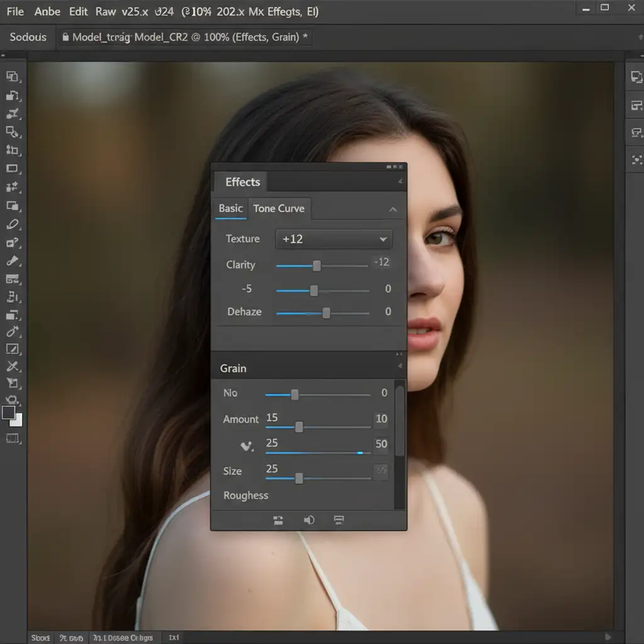Open the File menu
This screenshot has width=644, height=644.
pyautogui.click(x=15, y=11)
